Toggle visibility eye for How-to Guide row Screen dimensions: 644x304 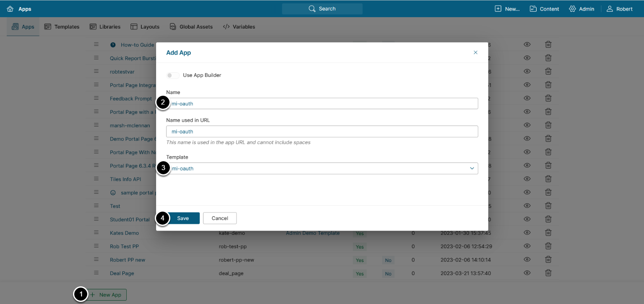(527, 45)
